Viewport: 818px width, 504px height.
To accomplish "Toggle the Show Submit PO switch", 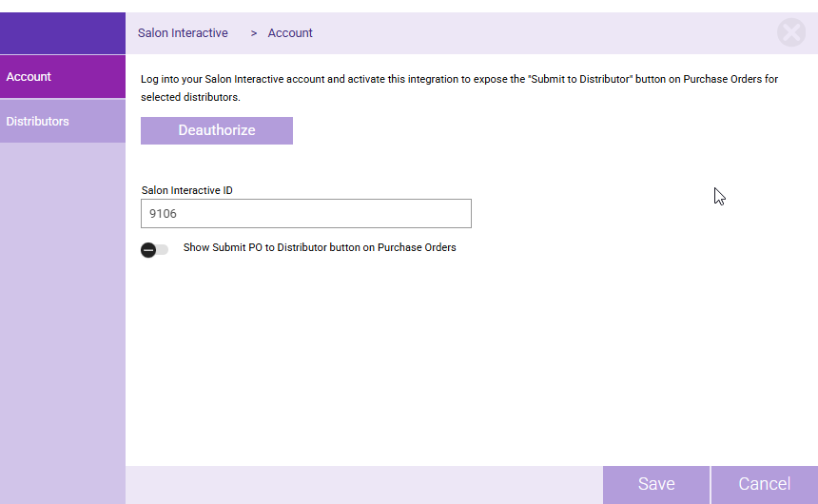I will [x=154, y=249].
